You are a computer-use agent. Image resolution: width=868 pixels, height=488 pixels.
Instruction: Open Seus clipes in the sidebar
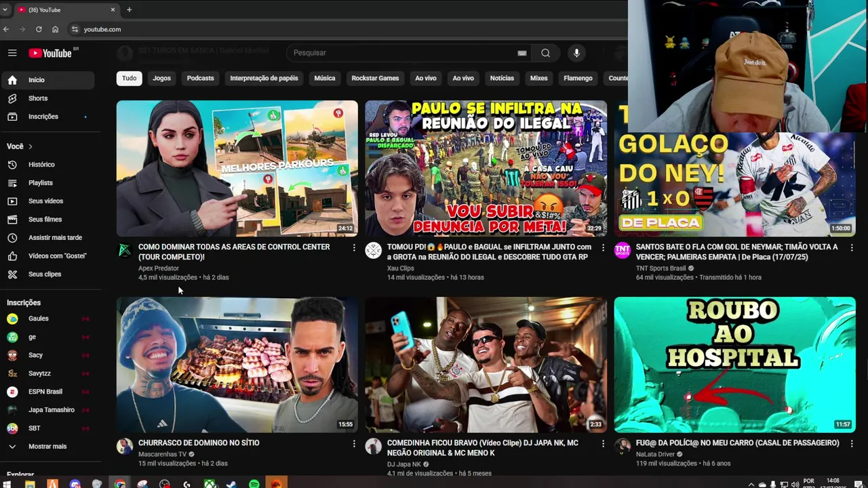point(47,274)
